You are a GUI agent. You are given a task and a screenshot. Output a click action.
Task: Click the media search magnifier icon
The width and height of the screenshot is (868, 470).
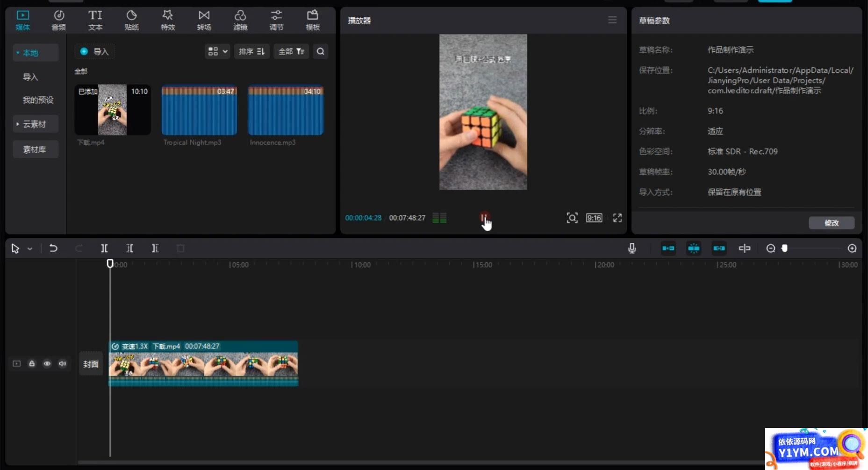pos(321,51)
